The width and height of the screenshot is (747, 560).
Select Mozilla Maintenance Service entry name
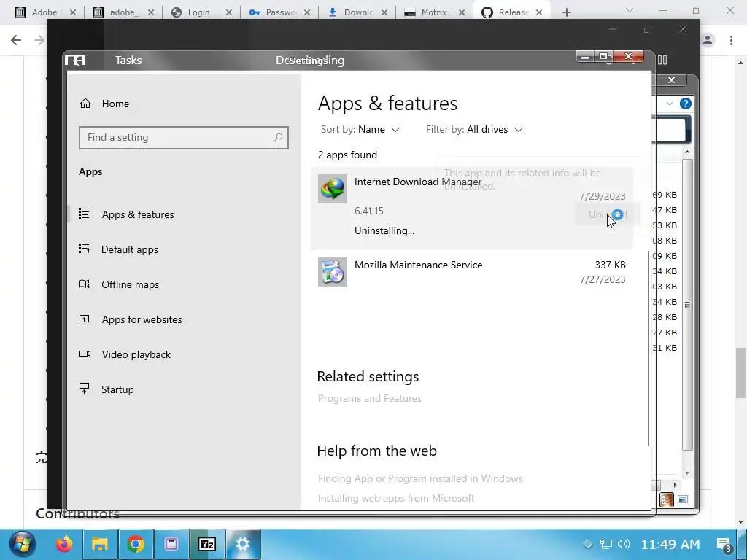click(418, 265)
